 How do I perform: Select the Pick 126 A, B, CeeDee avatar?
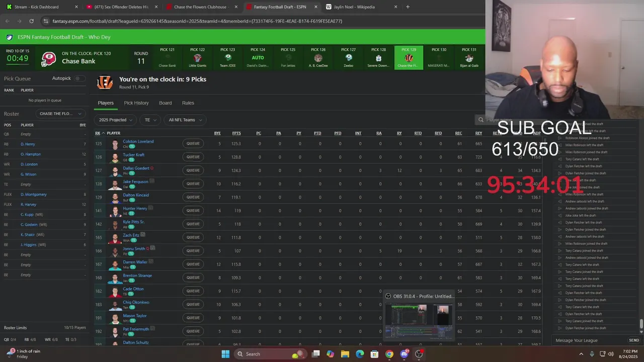coord(318,58)
